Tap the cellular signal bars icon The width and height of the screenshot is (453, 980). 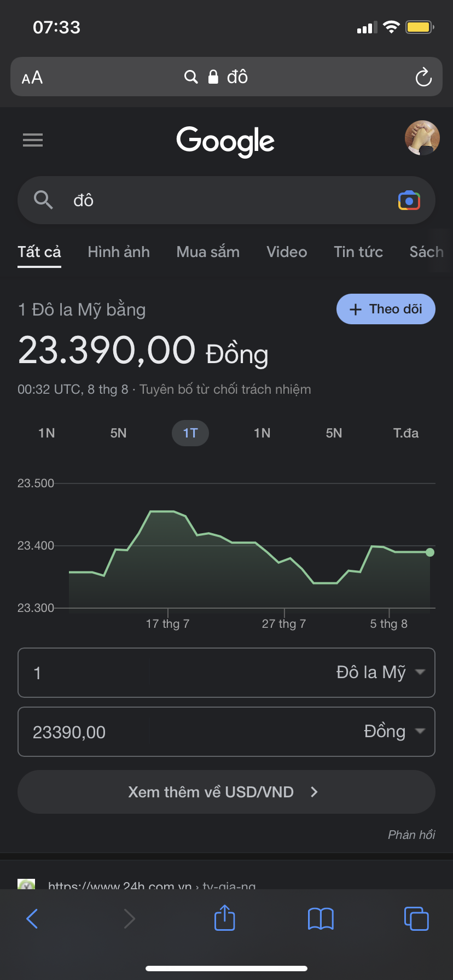[367, 27]
